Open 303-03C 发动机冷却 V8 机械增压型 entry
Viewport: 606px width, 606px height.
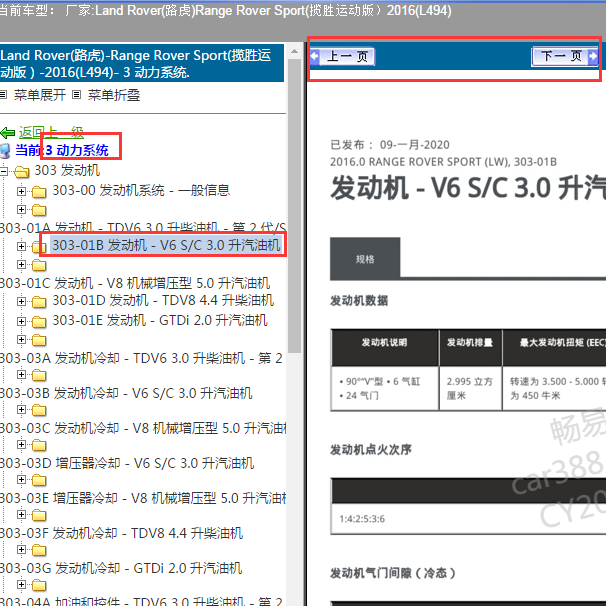click(x=143, y=428)
